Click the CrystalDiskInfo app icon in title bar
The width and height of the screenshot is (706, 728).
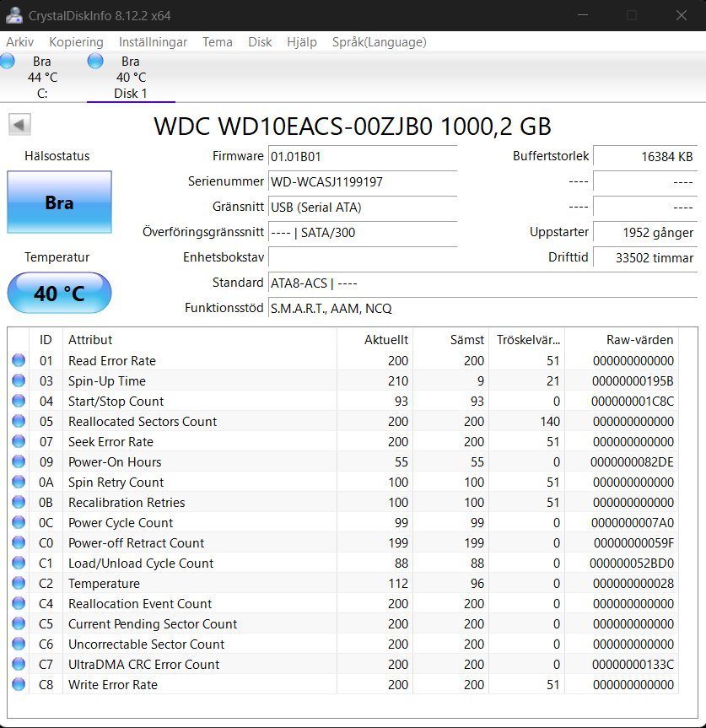click(13, 15)
